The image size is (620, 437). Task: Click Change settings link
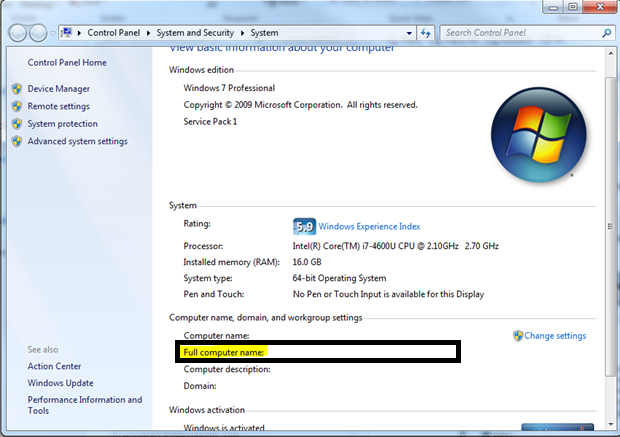555,336
